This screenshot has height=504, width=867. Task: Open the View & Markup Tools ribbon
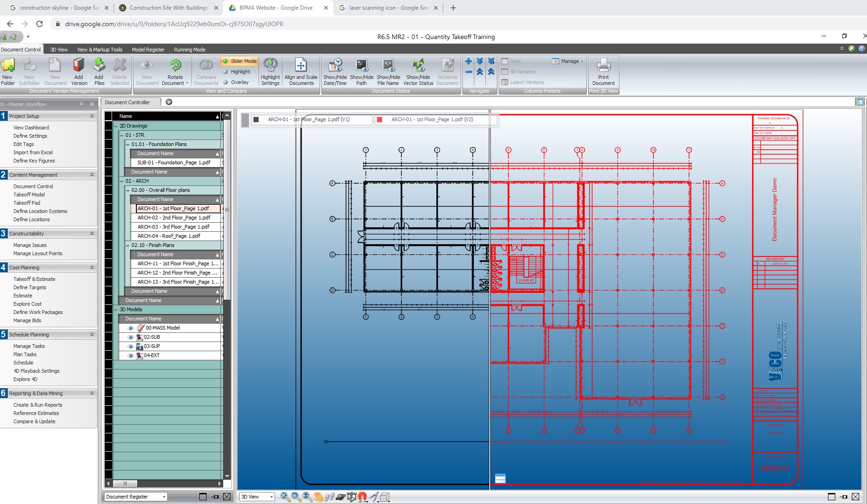99,50
